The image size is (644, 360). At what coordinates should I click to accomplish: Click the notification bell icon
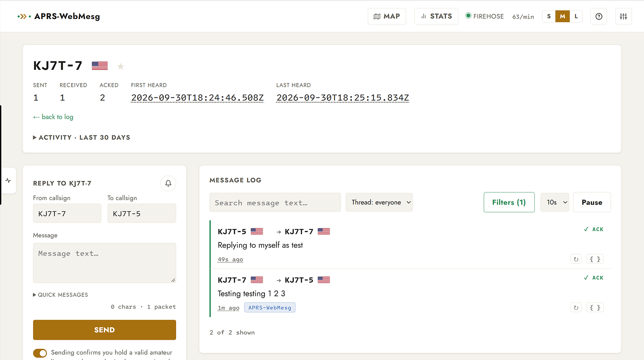168,183
